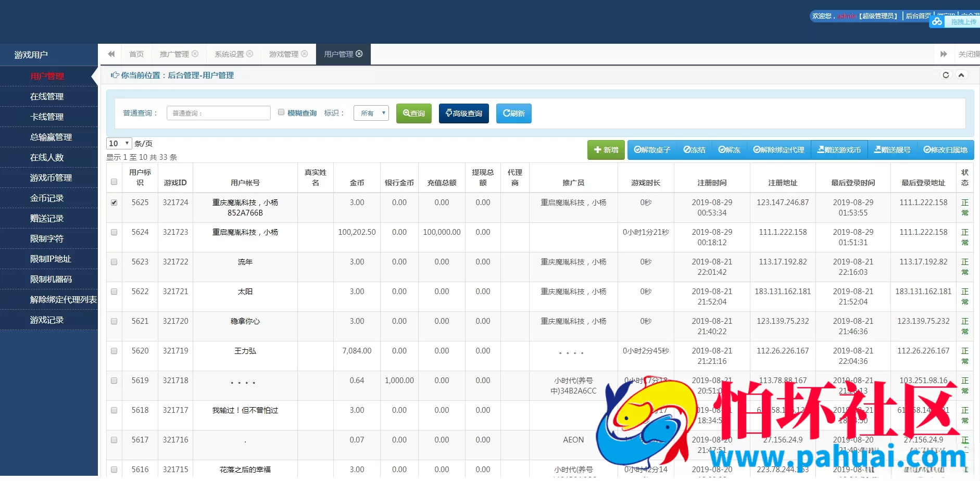Click 赠送游戏币 toolbar button

[x=839, y=150]
